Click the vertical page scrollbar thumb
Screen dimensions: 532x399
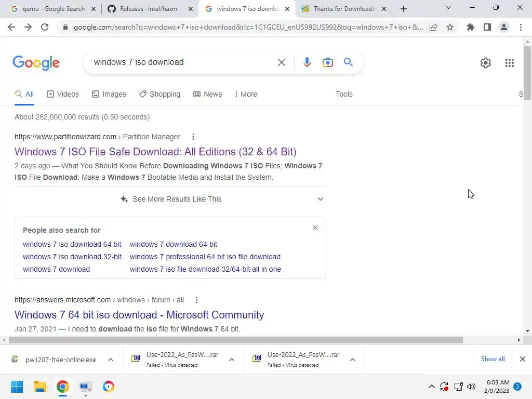pyautogui.click(x=527, y=73)
